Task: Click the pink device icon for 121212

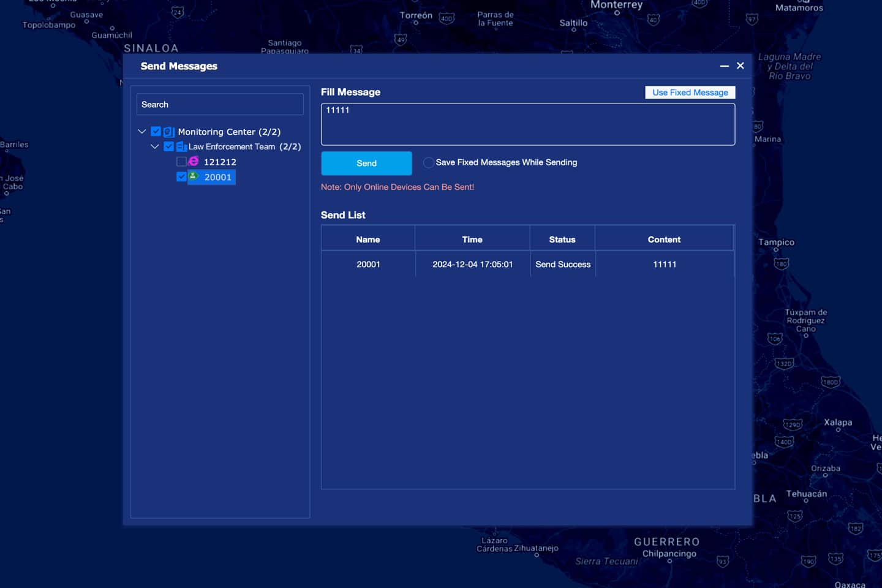Action: pyautogui.click(x=194, y=161)
